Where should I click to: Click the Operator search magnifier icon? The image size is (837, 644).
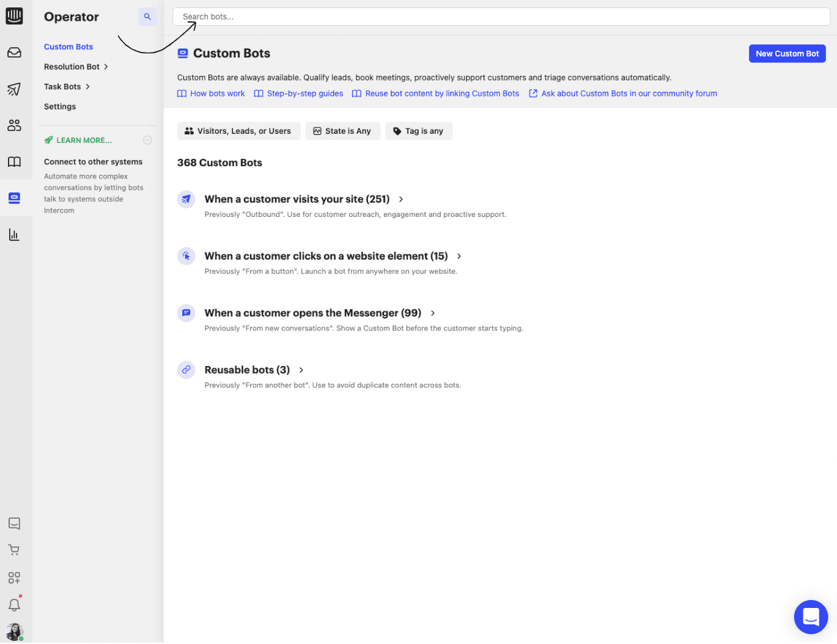click(x=147, y=16)
